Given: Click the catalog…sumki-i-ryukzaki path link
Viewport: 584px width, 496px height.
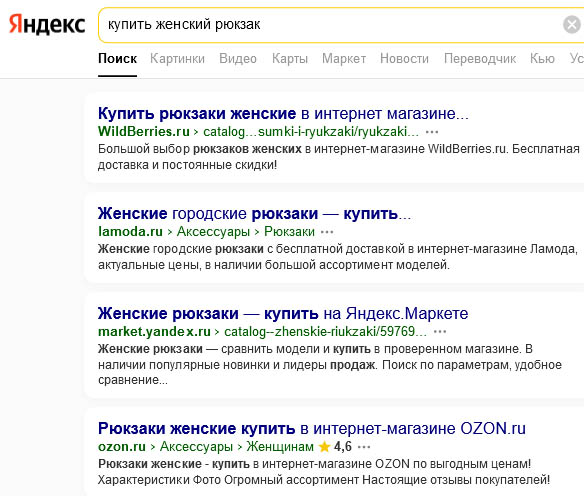Looking at the screenshot, I should [x=311, y=131].
